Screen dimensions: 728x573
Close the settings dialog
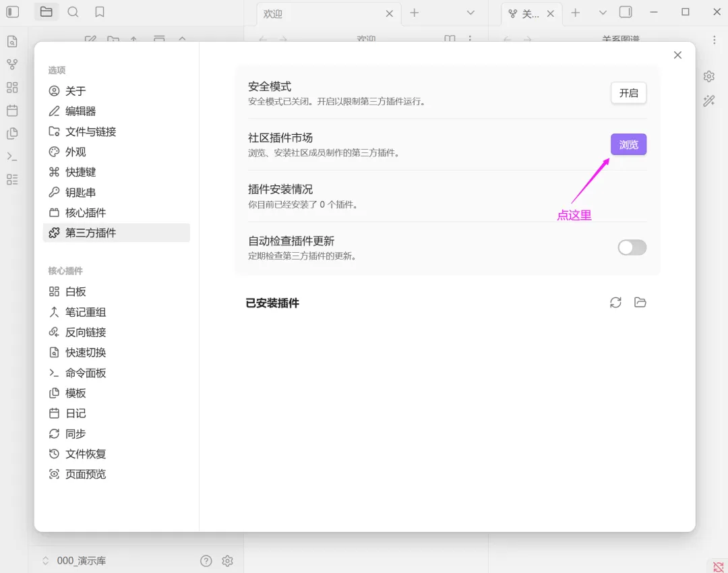[678, 55]
